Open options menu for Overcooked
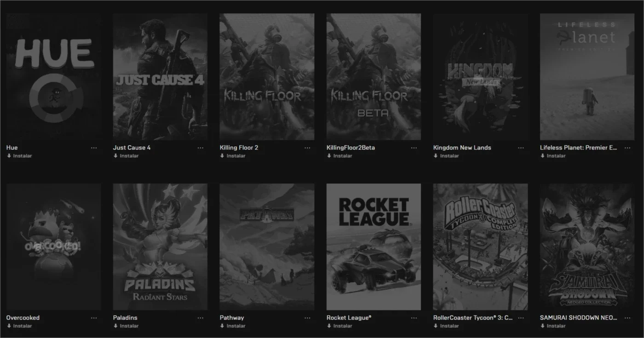 pos(94,318)
